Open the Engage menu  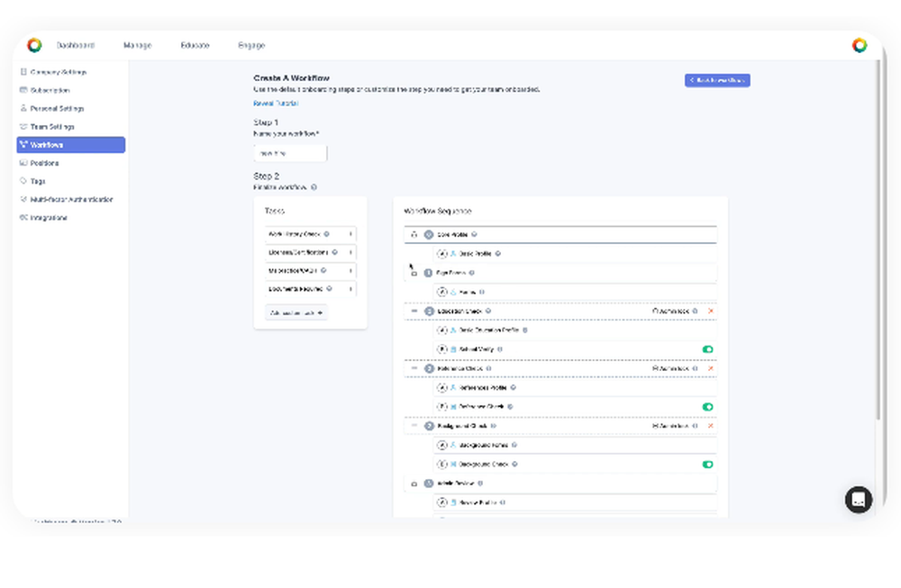pyautogui.click(x=251, y=45)
